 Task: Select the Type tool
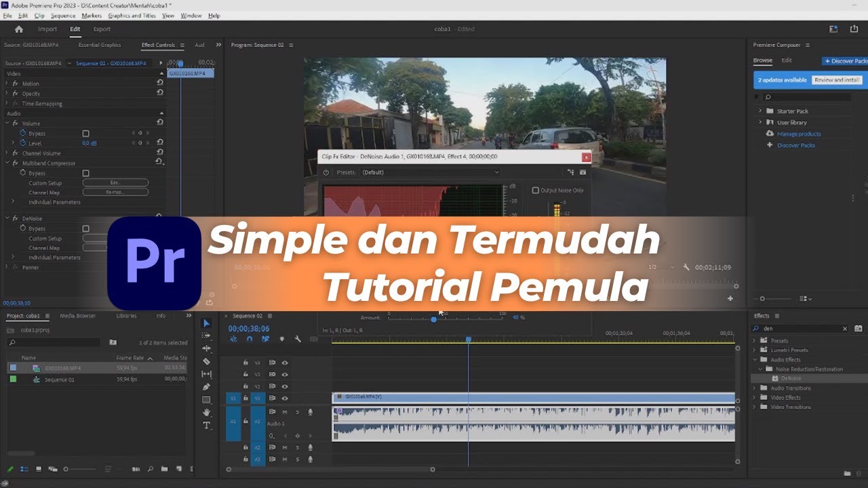point(207,426)
